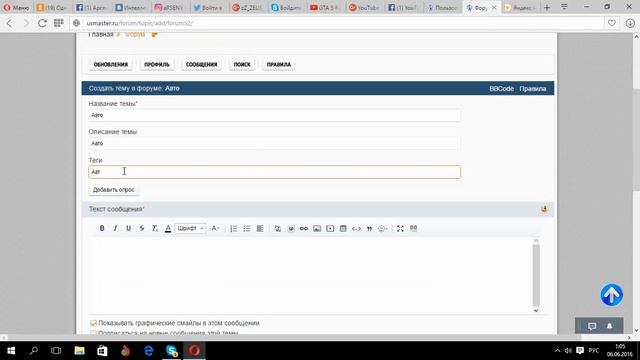Click the Название темы input field
Viewport: 640px width, 360px height.
click(274, 115)
